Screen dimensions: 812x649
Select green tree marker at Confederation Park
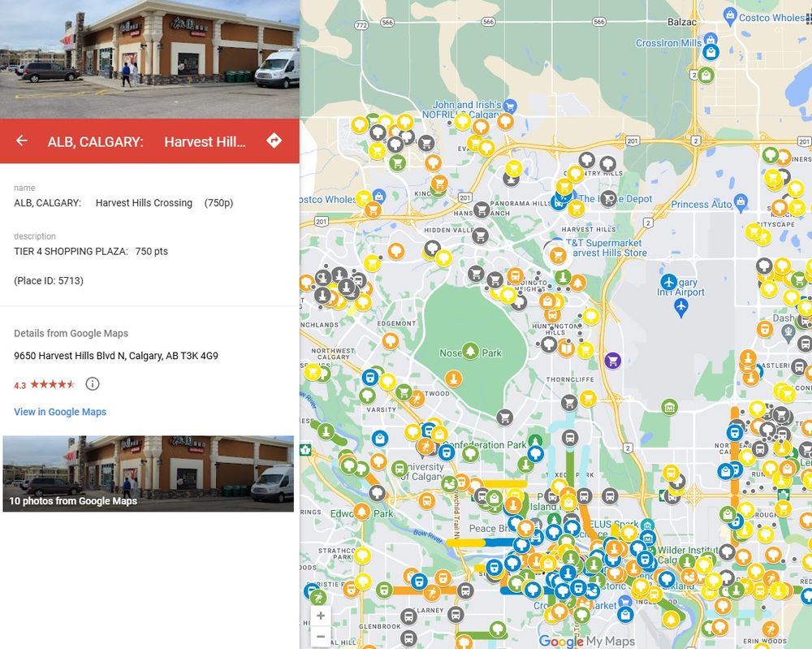470,454
